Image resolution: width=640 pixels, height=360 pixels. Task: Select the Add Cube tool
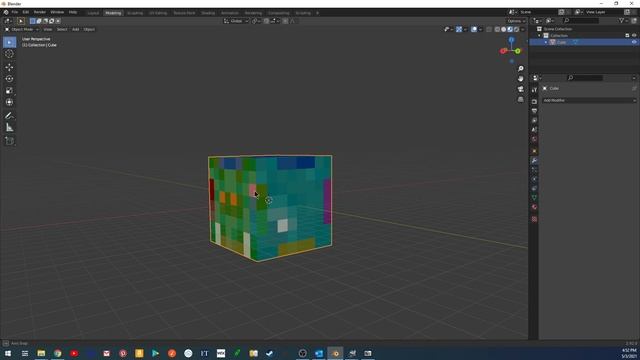(9, 141)
